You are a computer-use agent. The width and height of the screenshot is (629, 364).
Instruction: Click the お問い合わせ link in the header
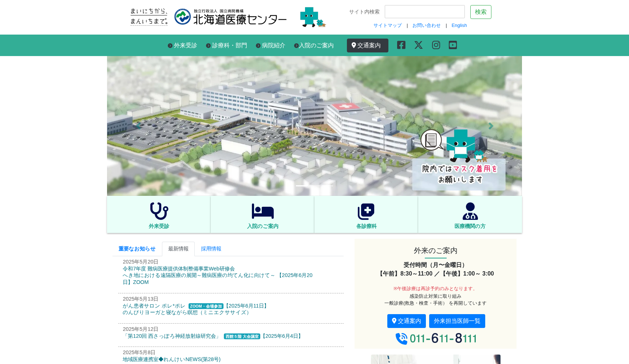click(x=426, y=25)
